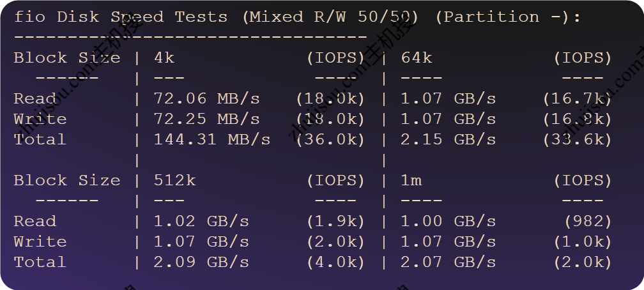Select the 1m block size column header
The width and height of the screenshot is (644, 290).
point(411,181)
